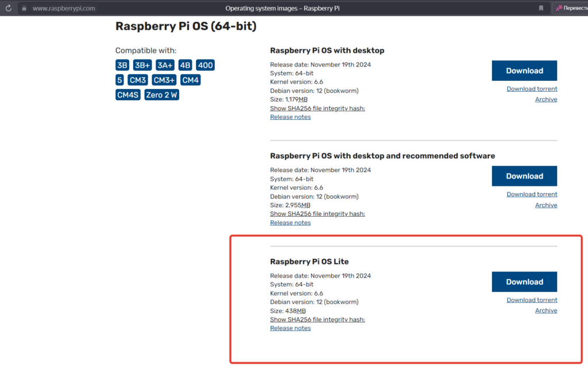Click the CM3+ compatibility badge
Screen dimensions: 588x370
[164, 80]
